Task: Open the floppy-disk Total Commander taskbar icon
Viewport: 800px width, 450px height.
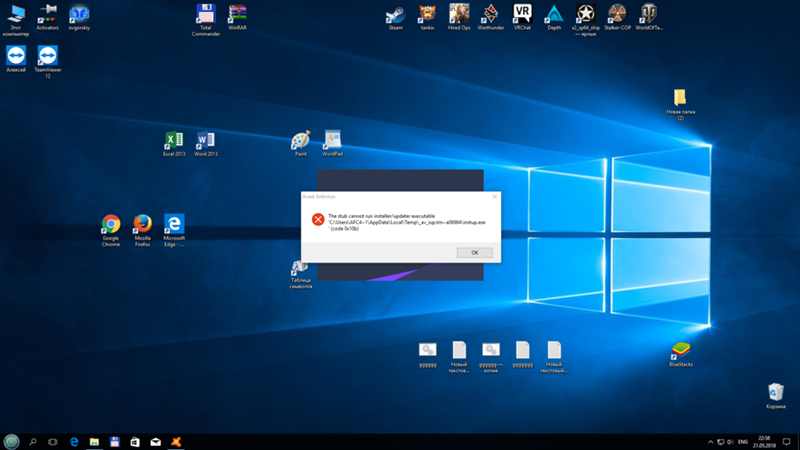Action: [x=115, y=442]
